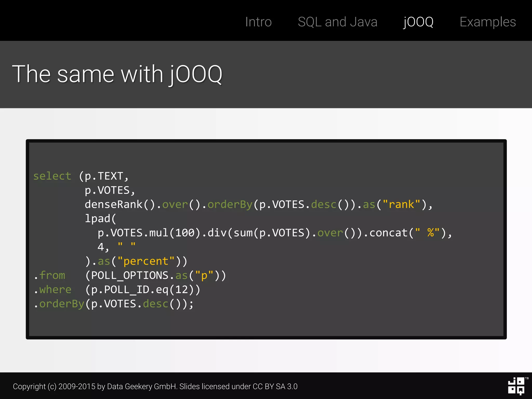Click the jOOQ logo icon in the footer

[516, 386]
